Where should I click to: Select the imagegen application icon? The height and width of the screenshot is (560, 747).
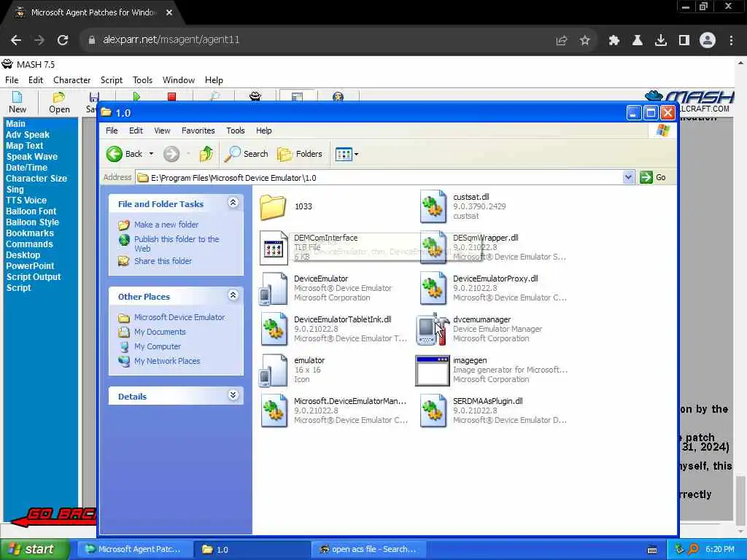pos(432,370)
